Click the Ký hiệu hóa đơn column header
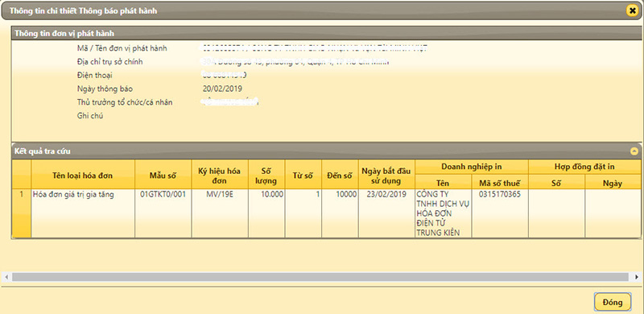 (219, 175)
